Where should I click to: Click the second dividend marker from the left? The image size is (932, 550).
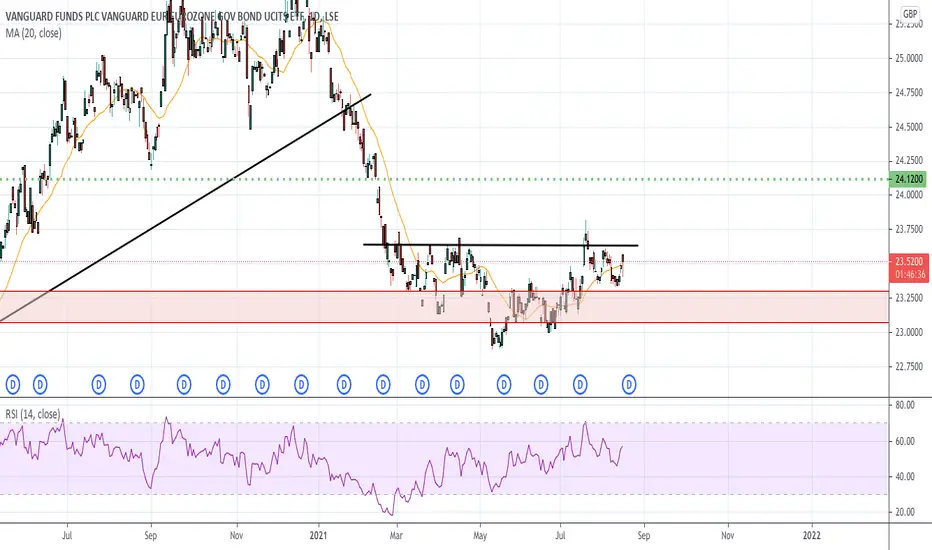[x=40, y=385]
